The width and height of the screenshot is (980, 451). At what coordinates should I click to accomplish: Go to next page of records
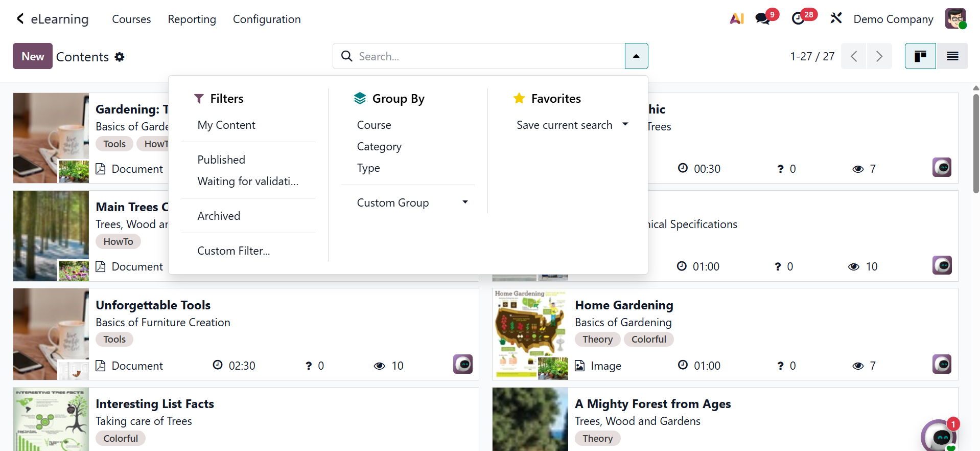[x=879, y=56]
